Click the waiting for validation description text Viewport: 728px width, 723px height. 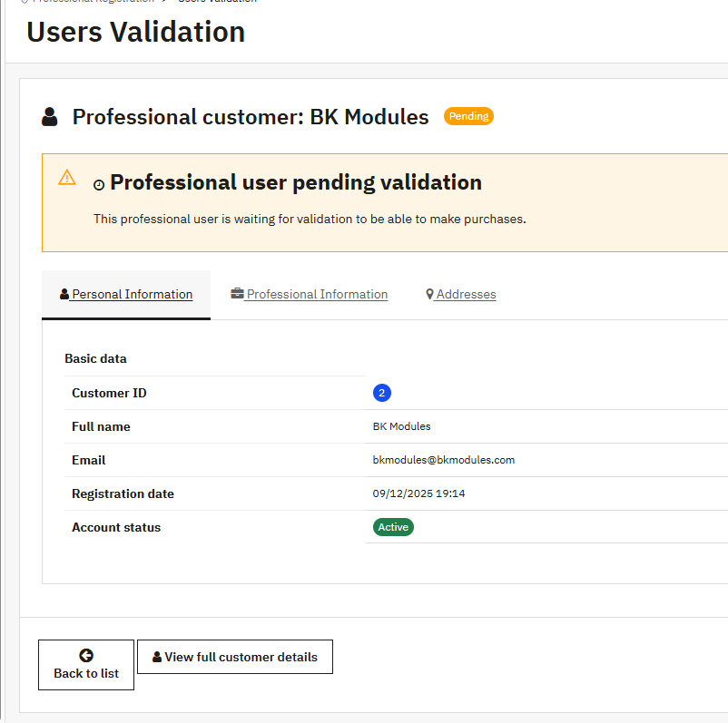point(310,219)
